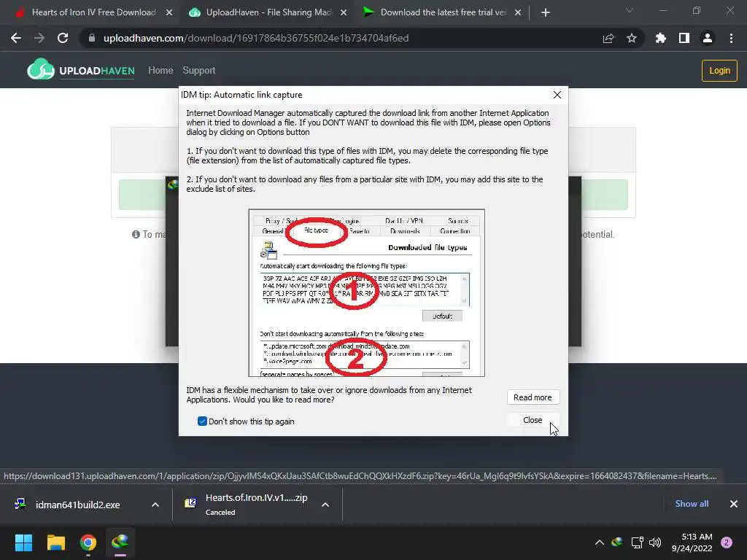
Task: Expand options for Hearts.of.Iron.IV zip download
Action: click(325, 505)
